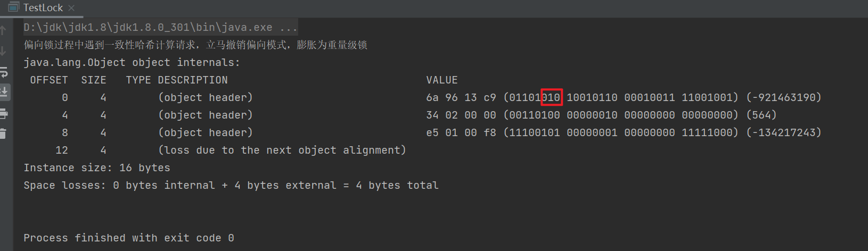The width and height of the screenshot is (868, 251).
Task: Click the hex value 6a 96 13 c9
Action: (461, 97)
